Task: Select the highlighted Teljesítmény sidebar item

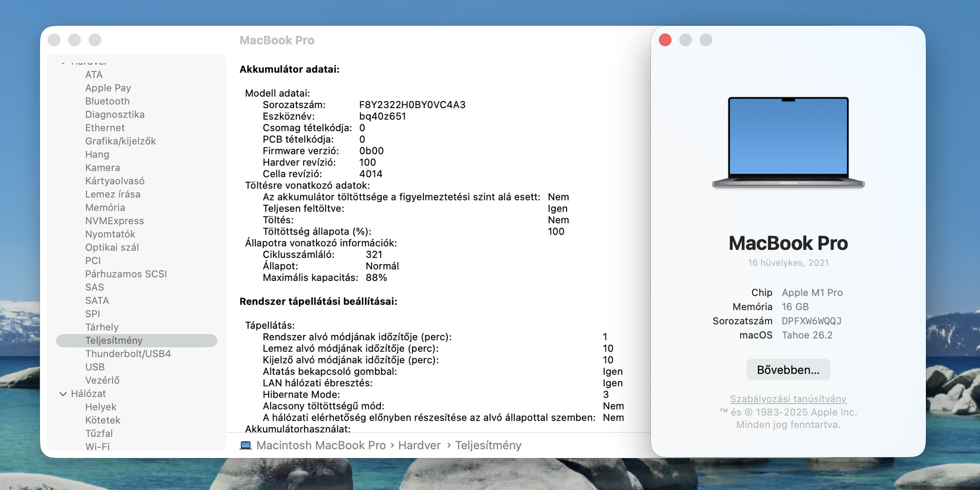Action: [x=137, y=341]
